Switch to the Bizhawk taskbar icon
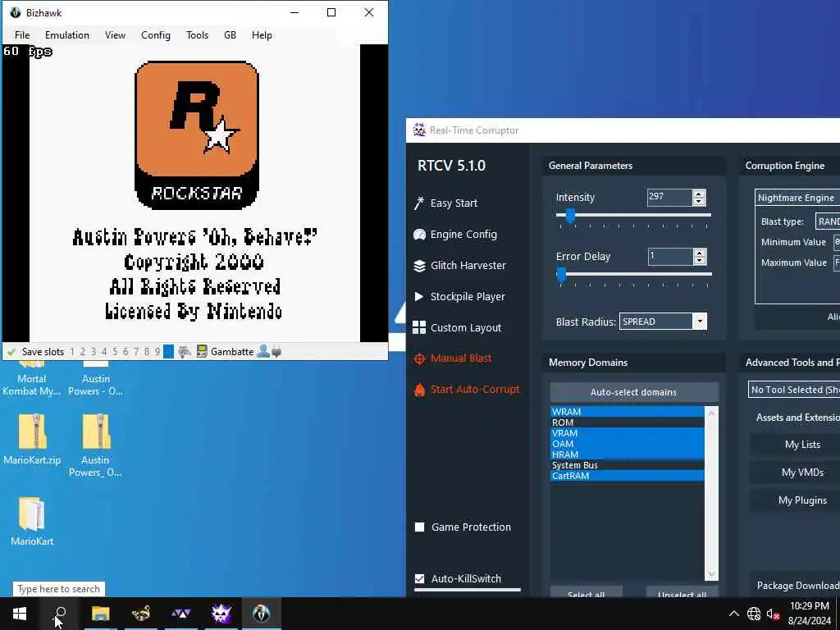 tap(261, 614)
